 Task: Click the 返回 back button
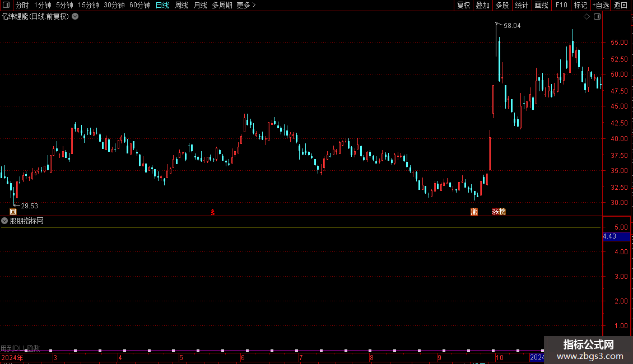coord(621,5)
